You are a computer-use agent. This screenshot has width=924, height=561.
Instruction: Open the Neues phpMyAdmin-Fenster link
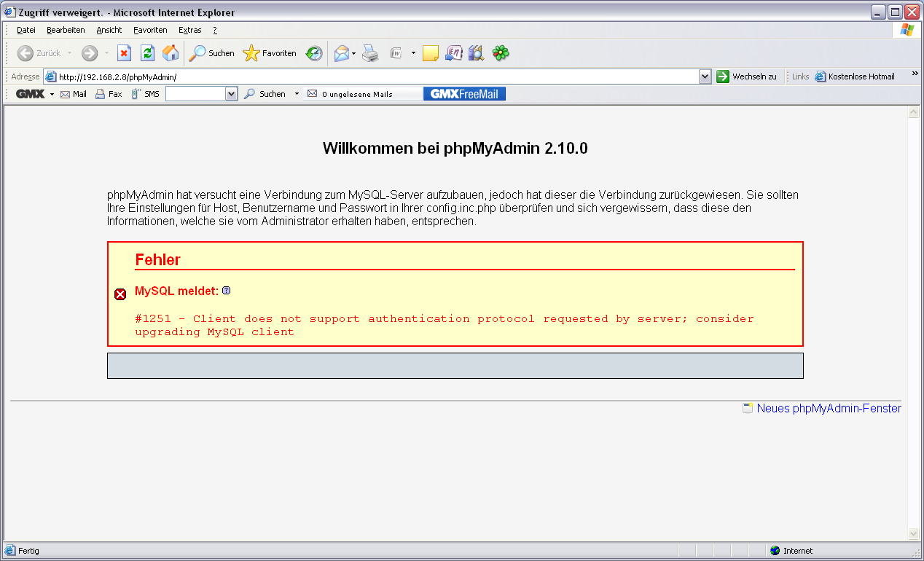(x=829, y=408)
